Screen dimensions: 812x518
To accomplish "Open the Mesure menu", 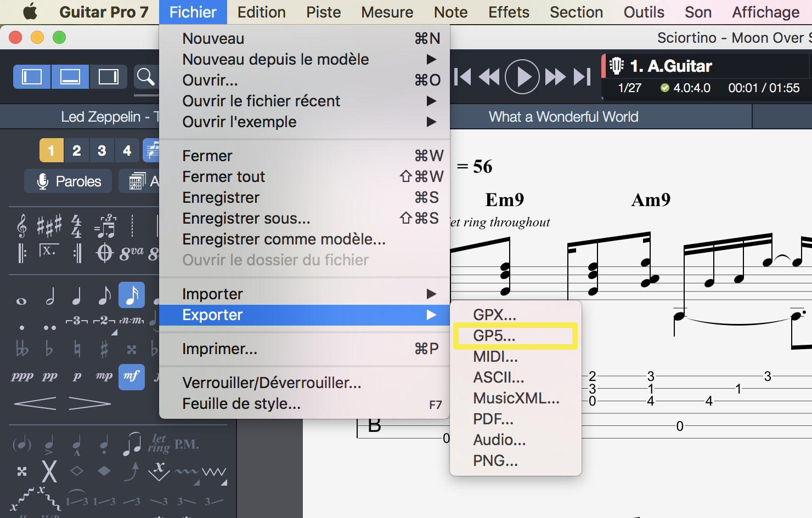I will 387,12.
